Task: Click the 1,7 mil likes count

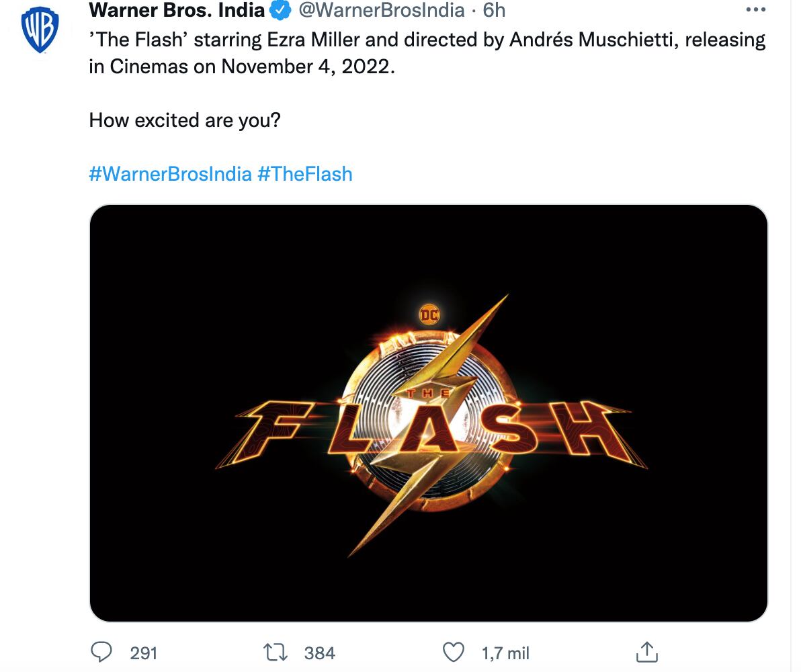Action: (x=505, y=652)
